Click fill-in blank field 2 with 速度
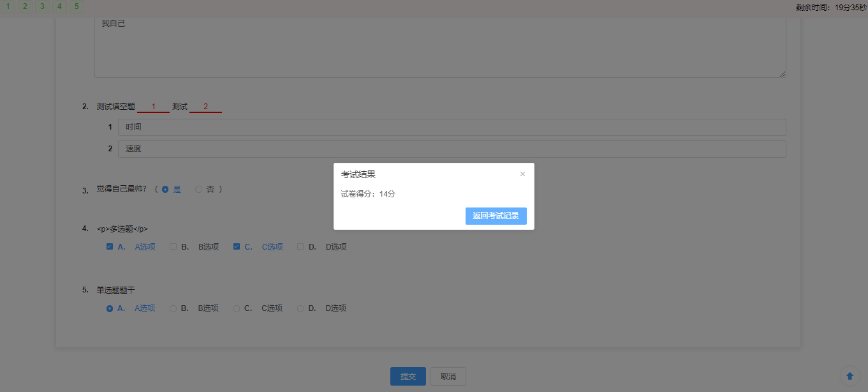Screen dimensions: 868x392 coord(452,149)
